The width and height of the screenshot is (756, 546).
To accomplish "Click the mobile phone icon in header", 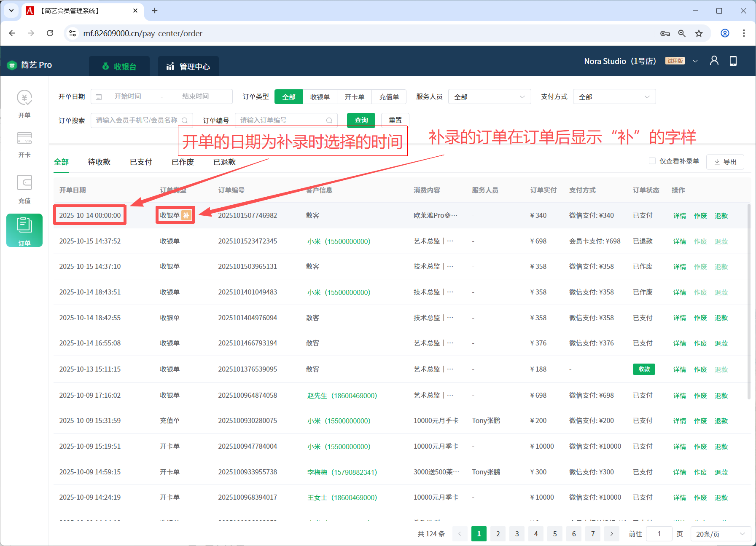I will pyautogui.click(x=733, y=61).
